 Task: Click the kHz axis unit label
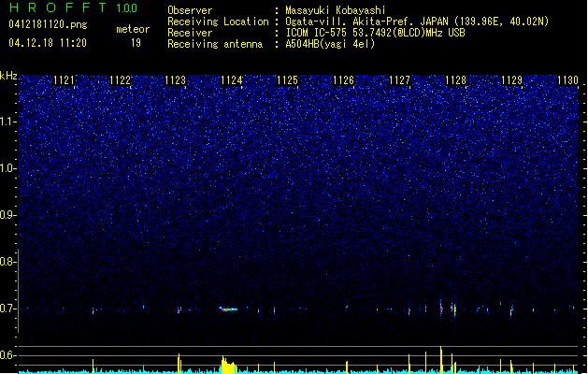(8, 76)
